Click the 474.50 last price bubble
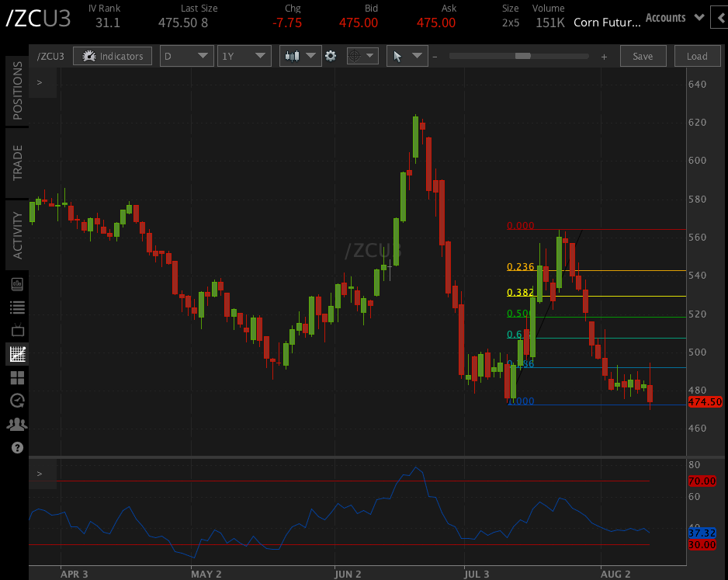 click(705, 402)
